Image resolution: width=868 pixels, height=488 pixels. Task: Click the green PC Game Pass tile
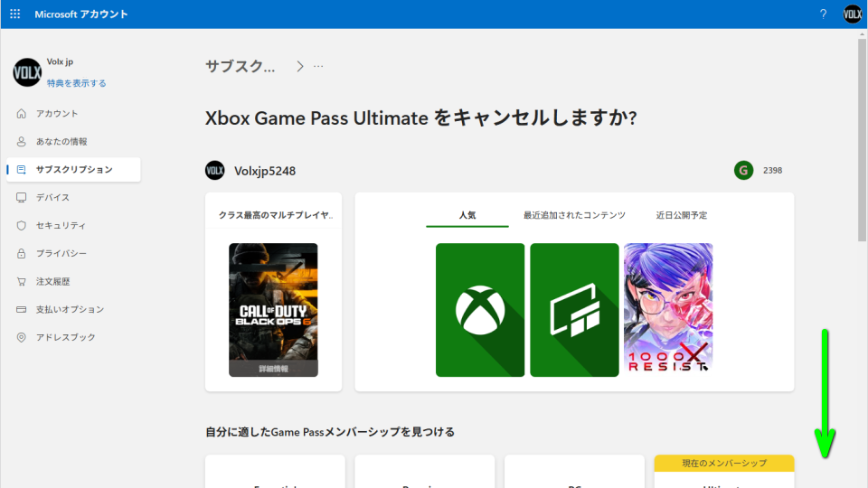[574, 310]
